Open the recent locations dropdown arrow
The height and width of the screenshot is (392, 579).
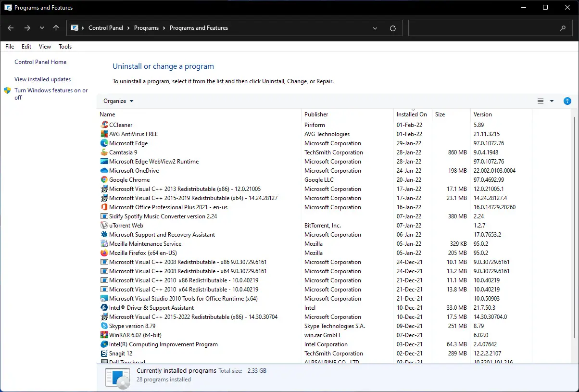point(42,28)
